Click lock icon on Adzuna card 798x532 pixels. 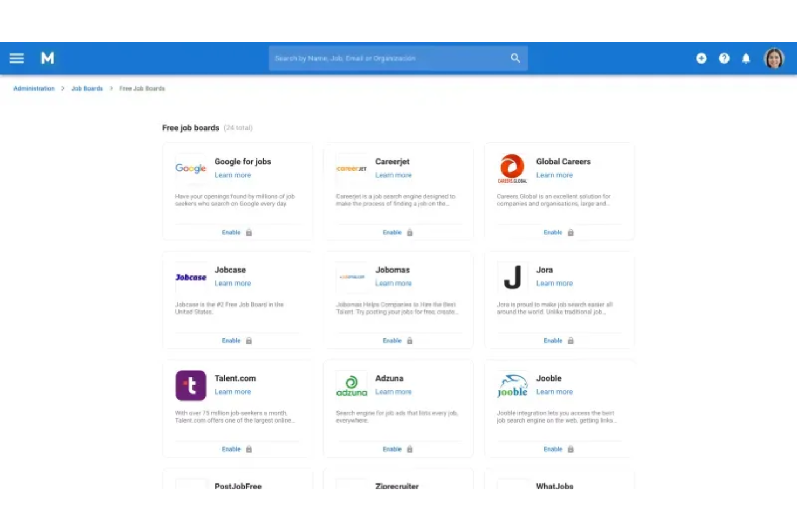(x=410, y=450)
